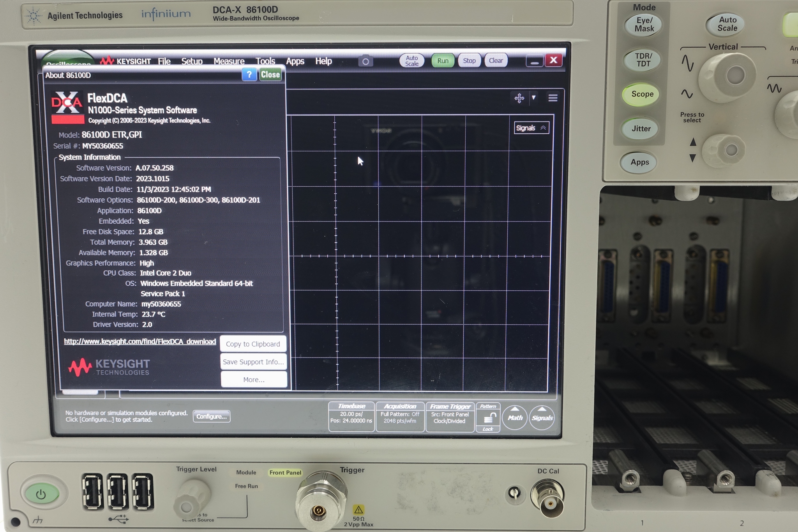Toggle the Scope mode hardware button
The image size is (798, 532).
(642, 94)
